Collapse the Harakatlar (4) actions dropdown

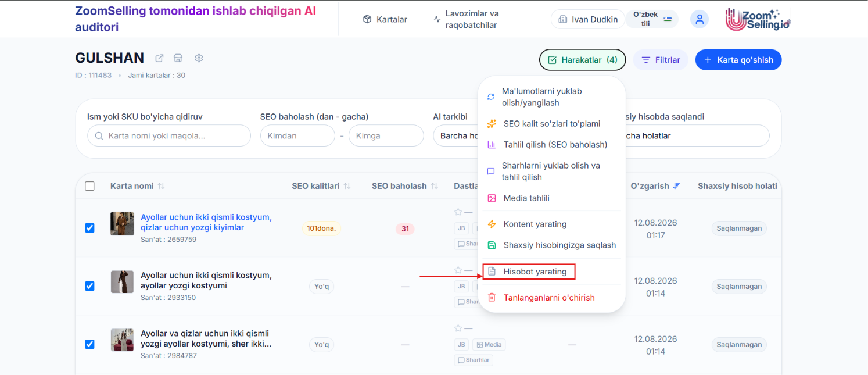tap(582, 60)
